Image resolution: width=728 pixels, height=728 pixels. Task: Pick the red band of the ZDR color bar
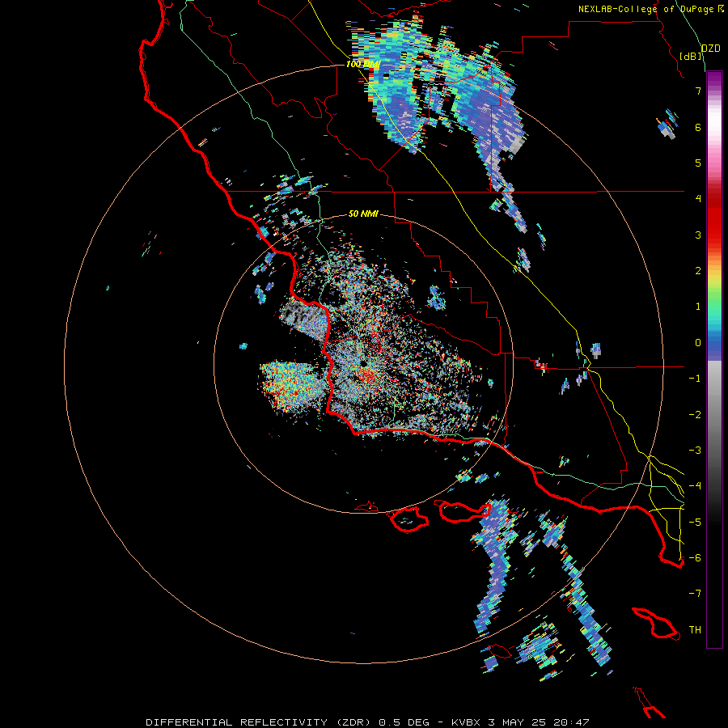point(714,218)
